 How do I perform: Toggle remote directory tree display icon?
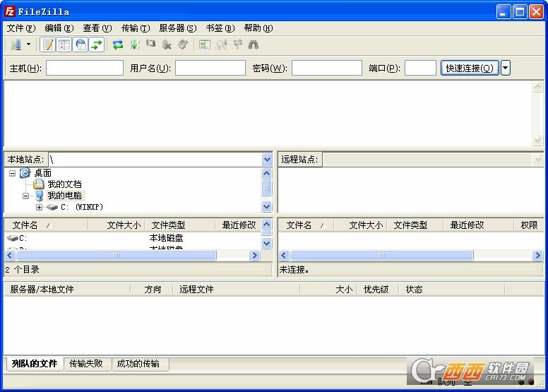[81, 44]
